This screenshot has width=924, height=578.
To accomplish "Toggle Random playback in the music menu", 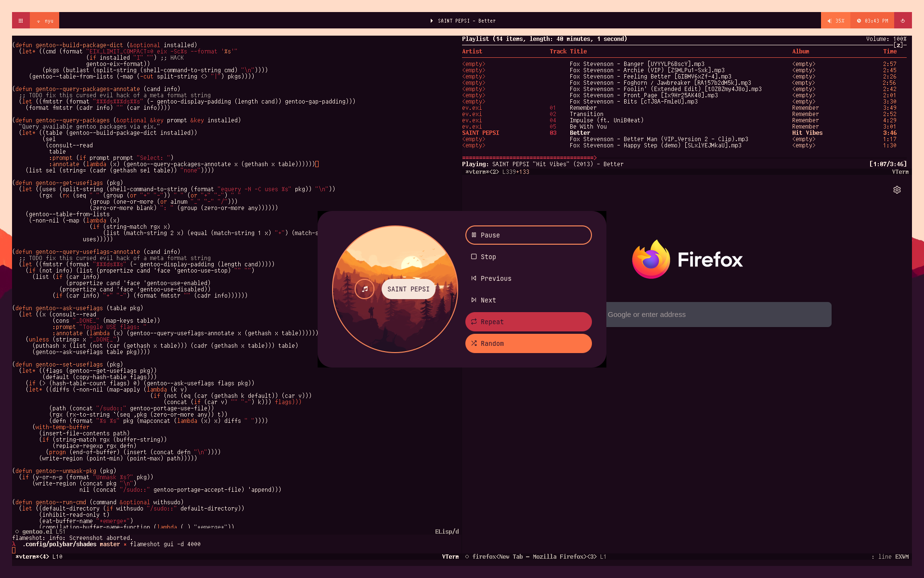I will 528,343.
